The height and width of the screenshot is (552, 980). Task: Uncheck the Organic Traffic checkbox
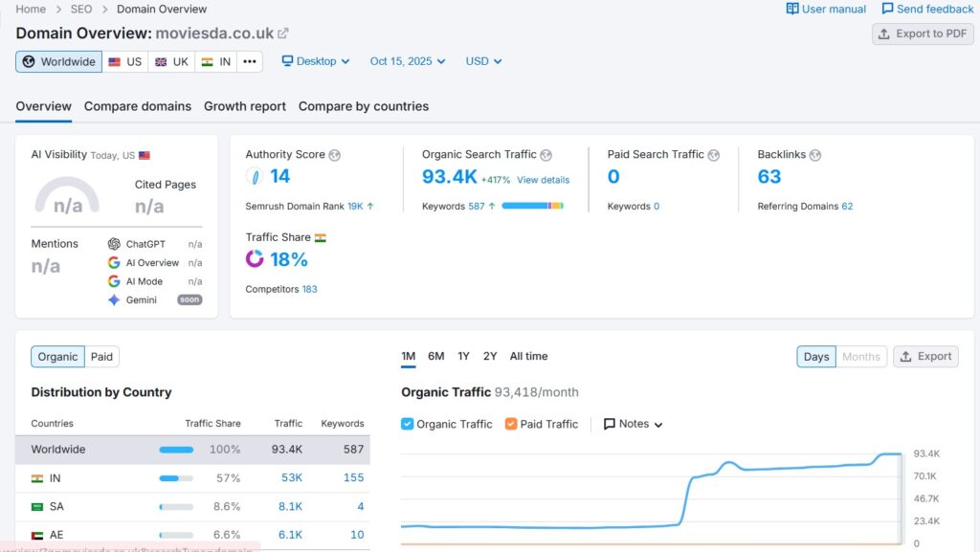coord(408,424)
